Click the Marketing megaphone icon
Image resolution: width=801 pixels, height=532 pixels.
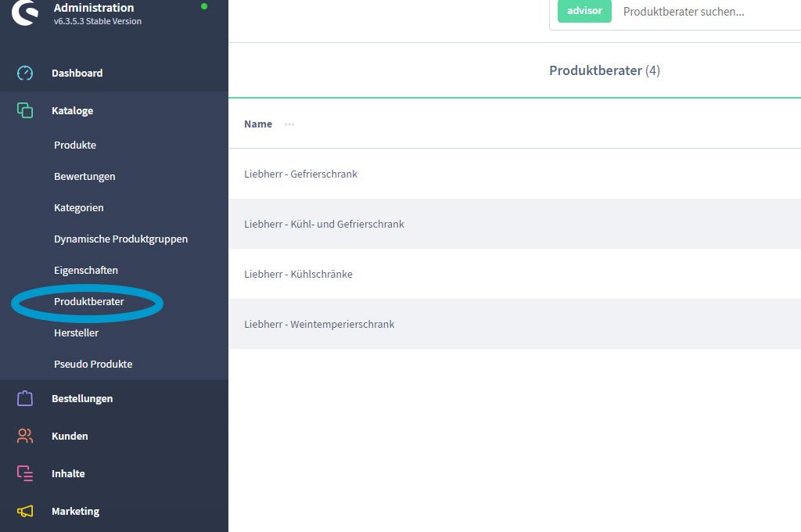(x=25, y=511)
